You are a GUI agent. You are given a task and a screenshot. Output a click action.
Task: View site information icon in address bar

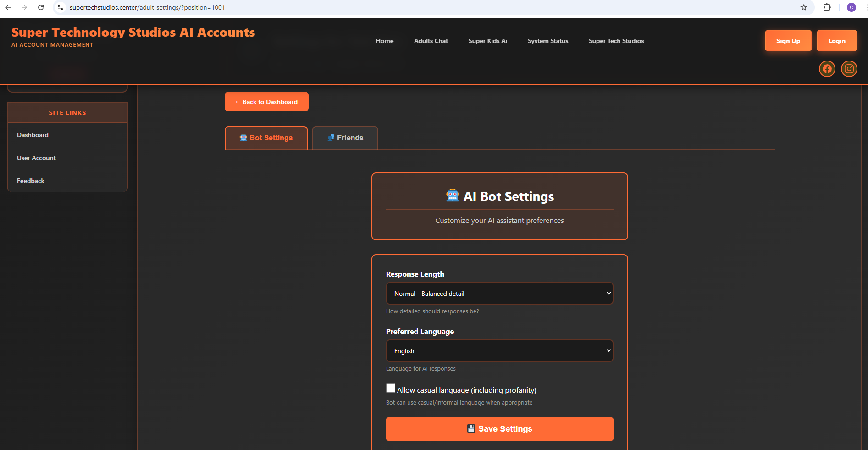coord(61,7)
